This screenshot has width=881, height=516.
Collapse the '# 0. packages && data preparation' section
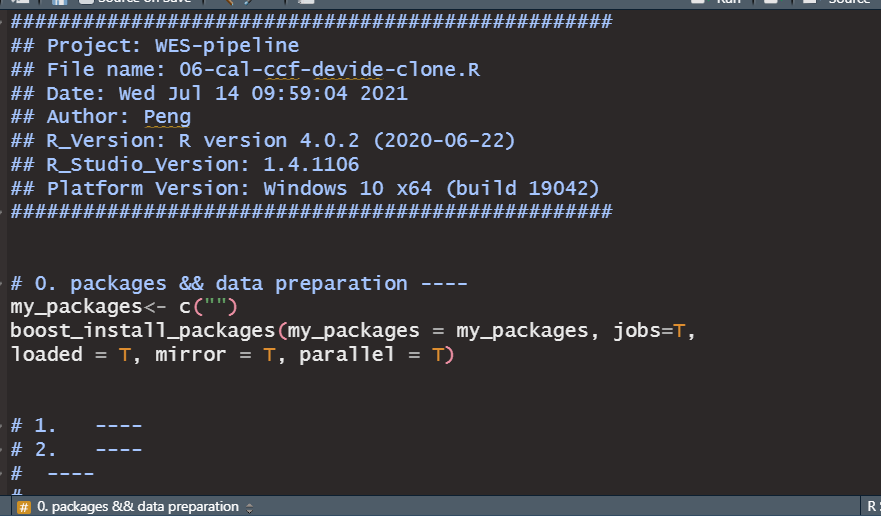[2, 283]
